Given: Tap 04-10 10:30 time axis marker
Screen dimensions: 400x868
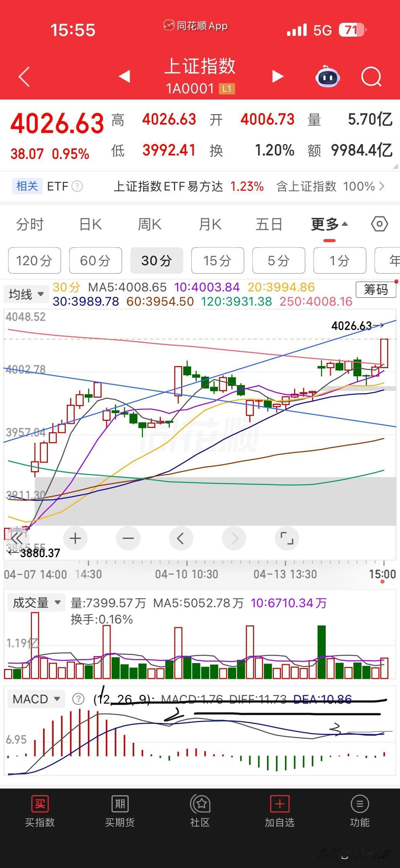Looking at the screenshot, I should coord(187,575).
